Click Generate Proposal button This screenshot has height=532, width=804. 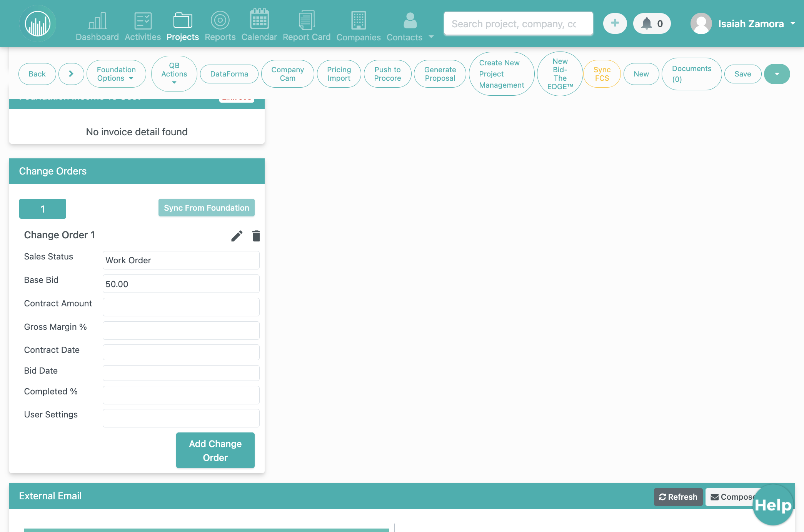coord(440,74)
